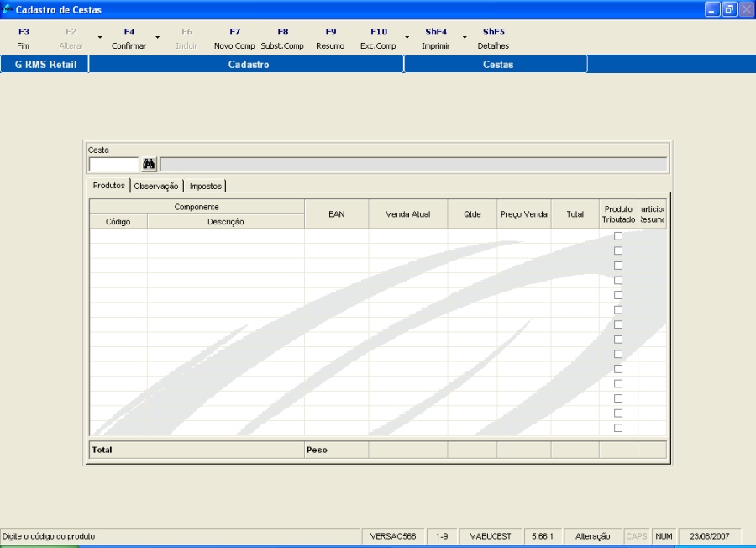Click F4 Confirmar toolbar button
Viewport: 756px width, 548px height.
click(x=129, y=39)
